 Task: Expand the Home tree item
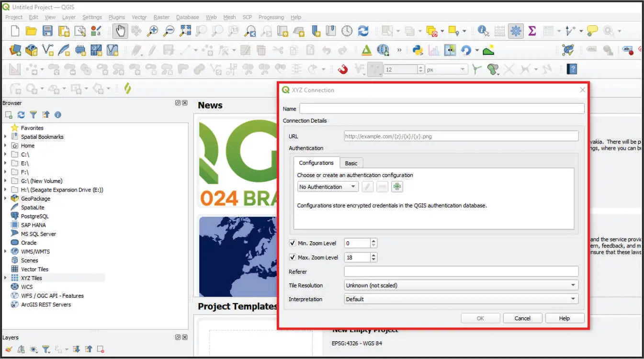pos(5,146)
